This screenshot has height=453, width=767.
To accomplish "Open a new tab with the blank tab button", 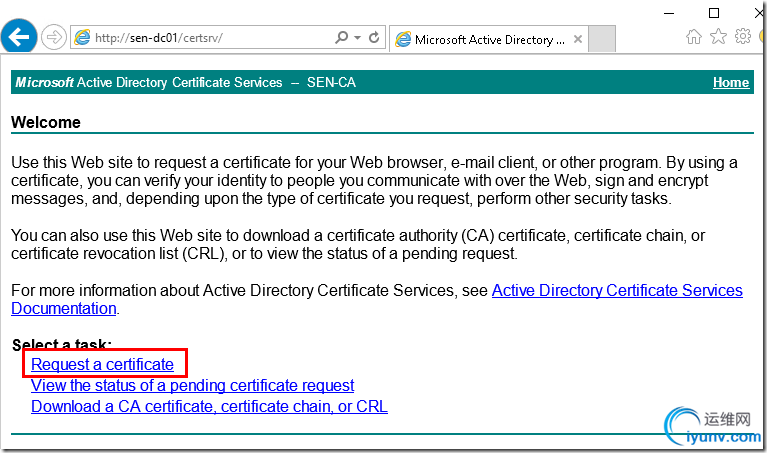I will coord(602,39).
